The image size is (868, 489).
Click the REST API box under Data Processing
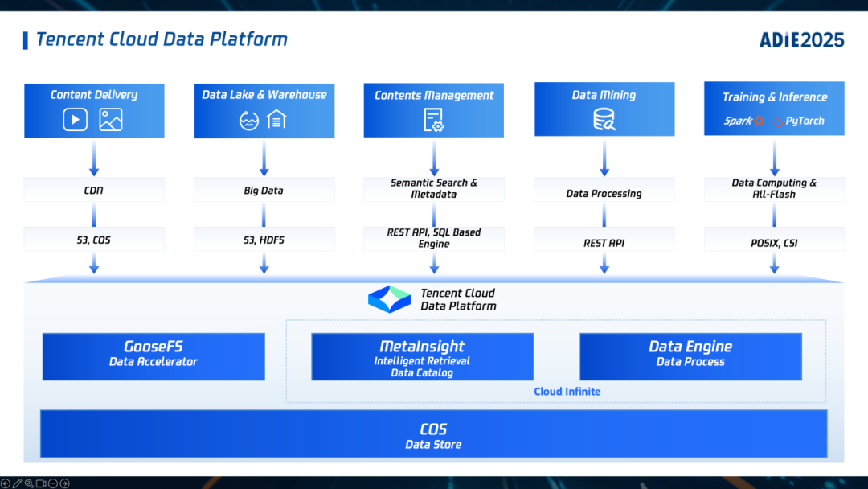(604, 239)
